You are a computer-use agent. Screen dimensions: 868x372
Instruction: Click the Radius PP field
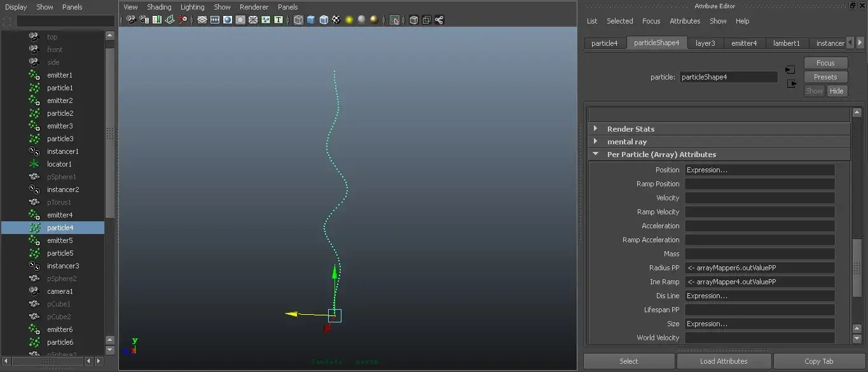759,268
